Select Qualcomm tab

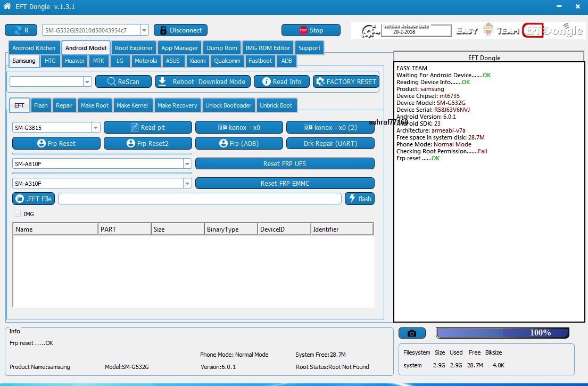pos(227,61)
